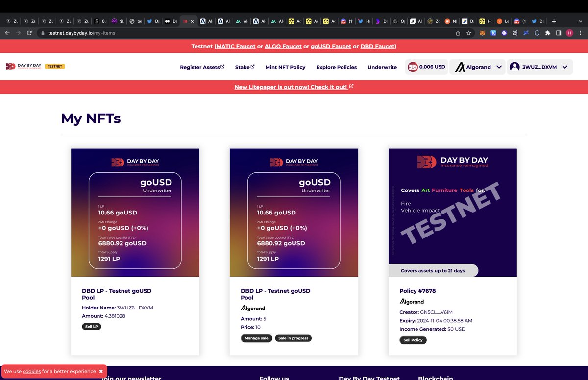
Task: Reload the page with refresh icon
Action: coord(29,33)
